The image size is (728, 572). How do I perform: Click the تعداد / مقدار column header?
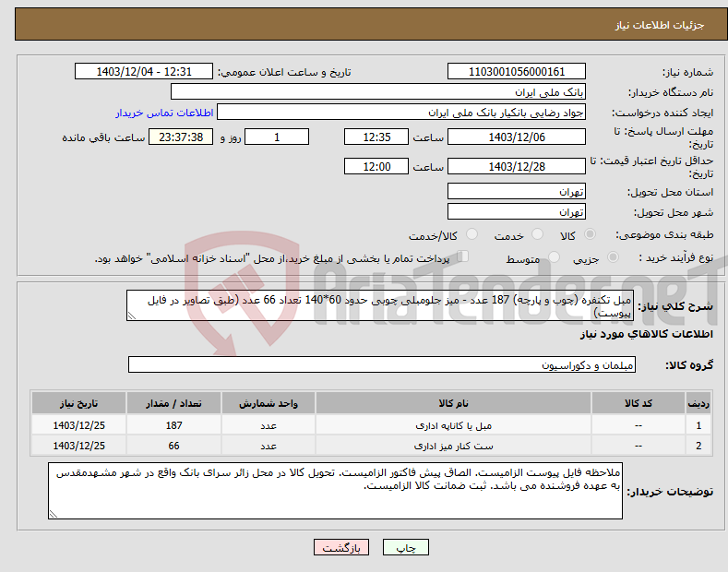click(x=173, y=403)
